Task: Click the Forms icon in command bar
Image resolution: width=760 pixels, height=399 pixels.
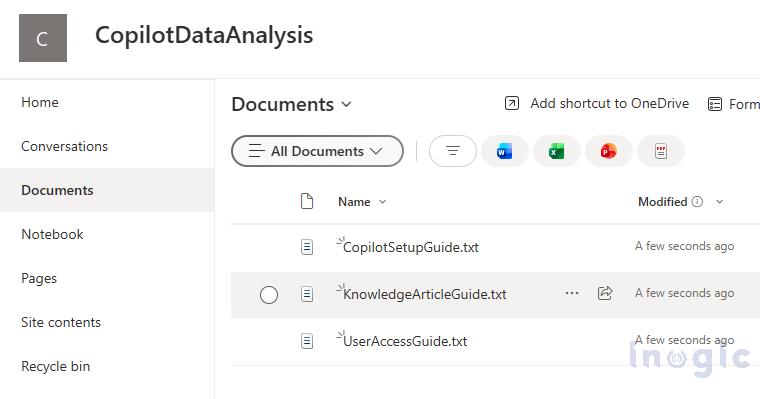Action: click(715, 104)
